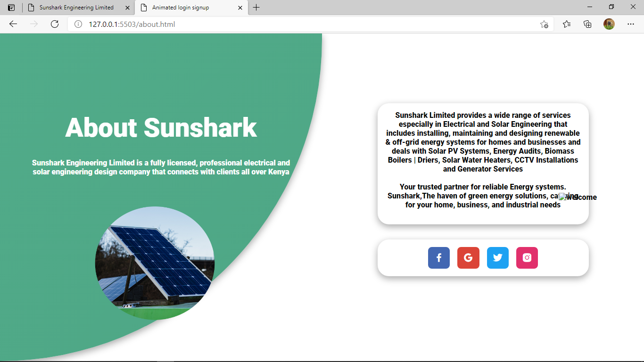Open the Settings and more menu
Viewport: 644px width, 362px height.
pos(631,24)
